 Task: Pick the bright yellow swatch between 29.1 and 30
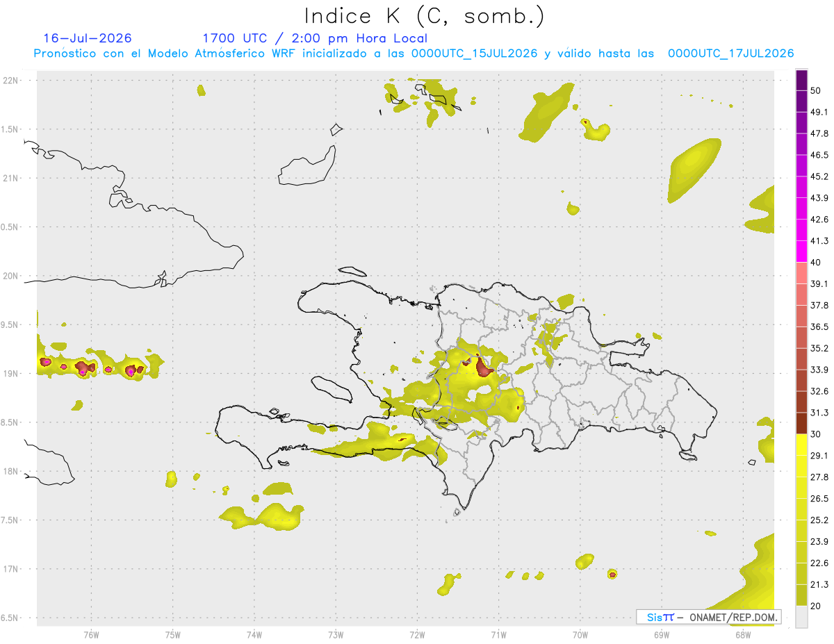pos(801,445)
